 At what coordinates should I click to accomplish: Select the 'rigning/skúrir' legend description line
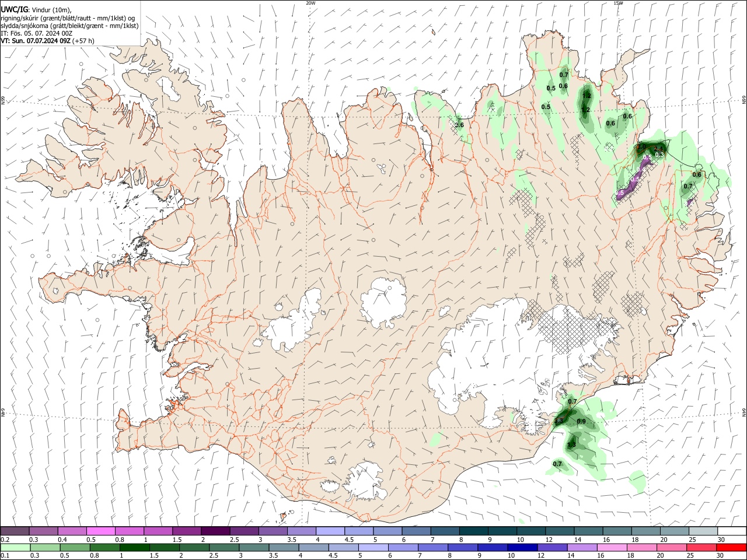tap(68, 17)
